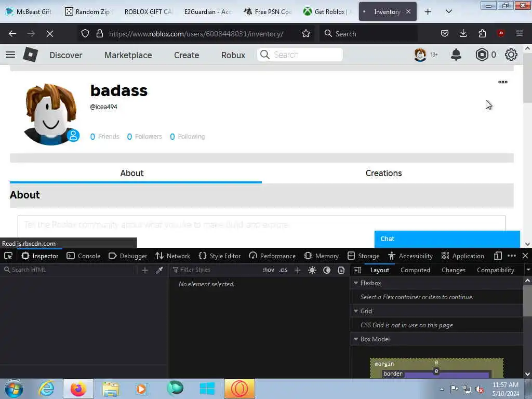Click the Robux balance icon
532x399 pixels.
coord(482,55)
